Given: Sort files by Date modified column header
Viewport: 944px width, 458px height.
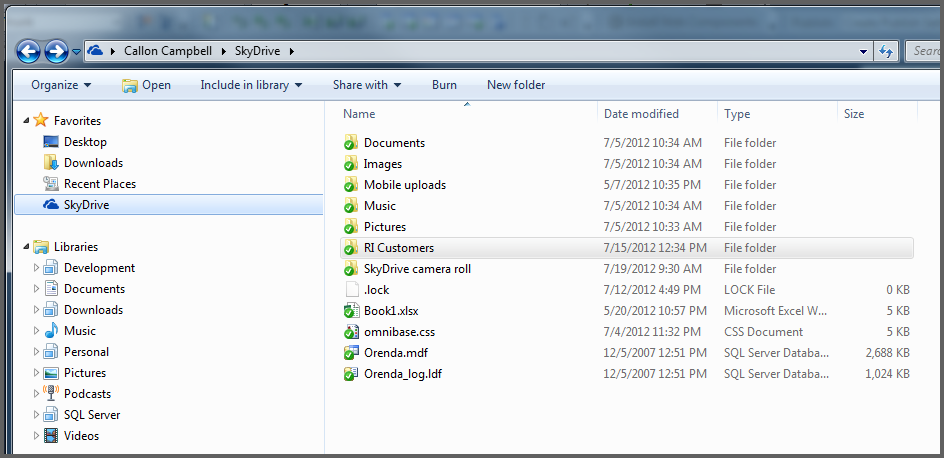Looking at the screenshot, I should click(641, 114).
